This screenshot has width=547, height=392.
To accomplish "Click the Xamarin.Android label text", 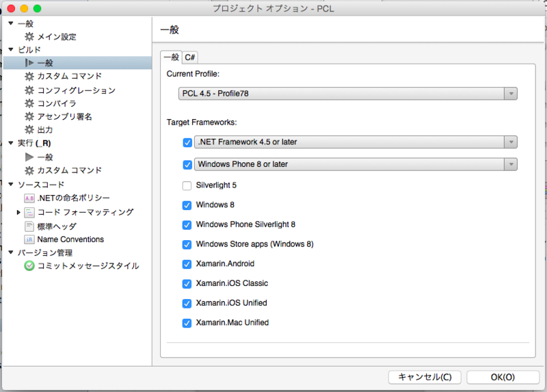I will tap(225, 263).
